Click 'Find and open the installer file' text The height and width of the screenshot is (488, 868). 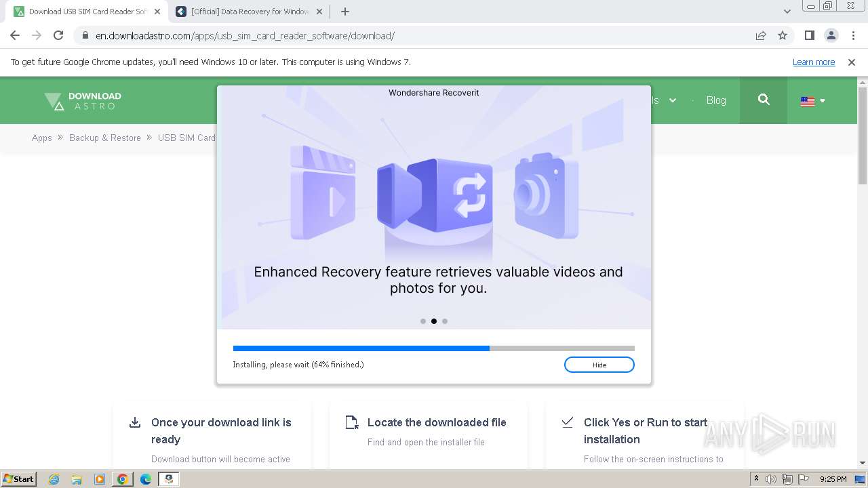[x=426, y=442]
